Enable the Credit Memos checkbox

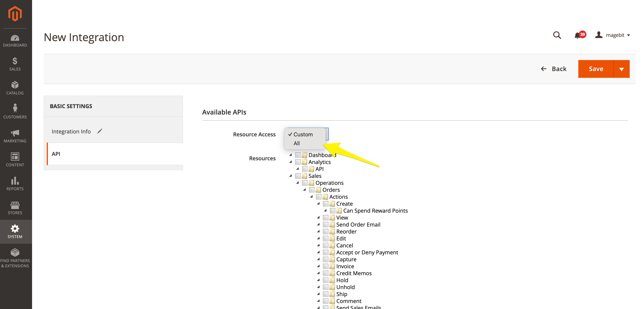point(325,273)
